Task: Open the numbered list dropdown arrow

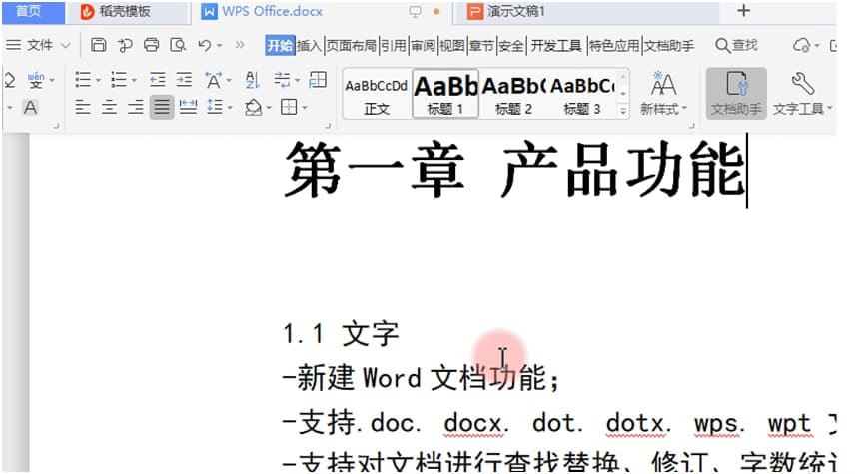Action: pos(134,81)
